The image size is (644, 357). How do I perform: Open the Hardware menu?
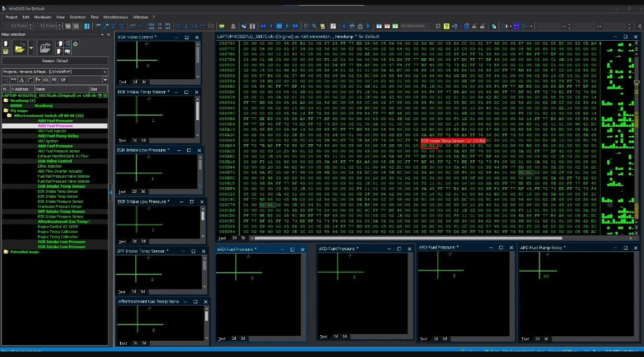[42, 17]
